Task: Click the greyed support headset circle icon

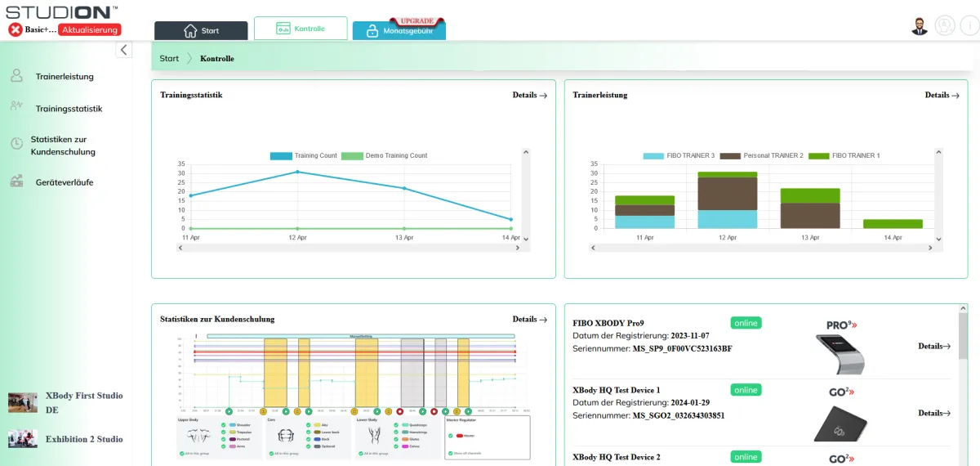Action: coord(945,26)
